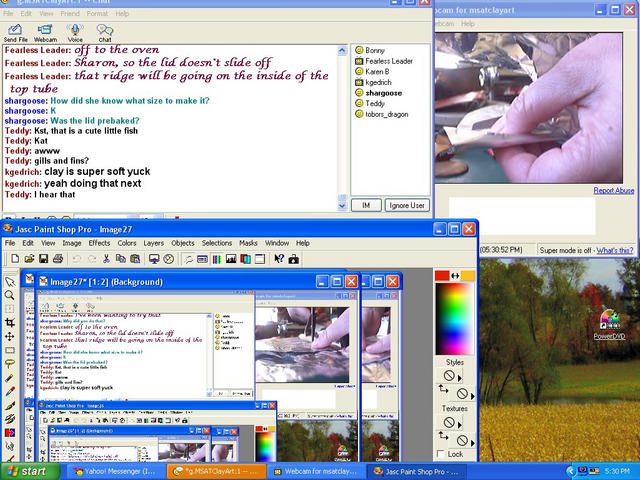Click the Send File icon in chat window
The width and height of the screenshot is (640, 480).
(16, 33)
